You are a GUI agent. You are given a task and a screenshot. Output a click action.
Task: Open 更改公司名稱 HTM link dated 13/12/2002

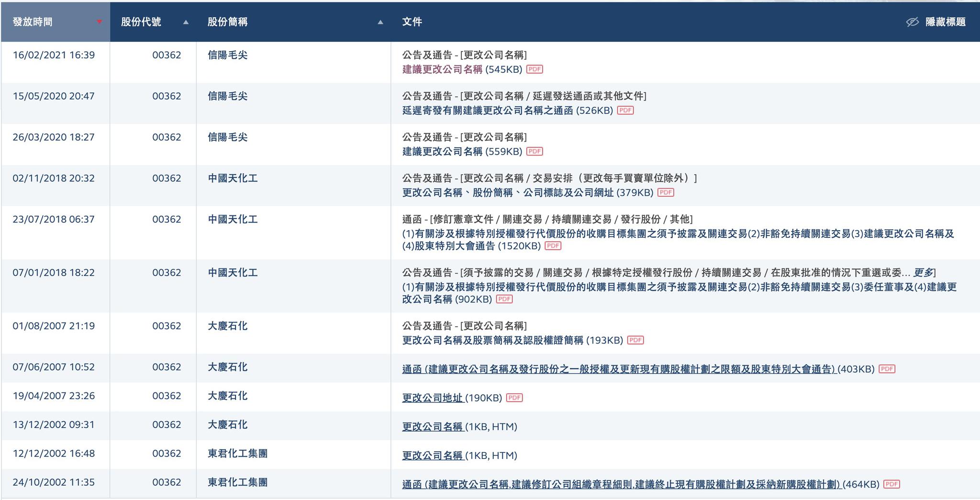(432, 426)
